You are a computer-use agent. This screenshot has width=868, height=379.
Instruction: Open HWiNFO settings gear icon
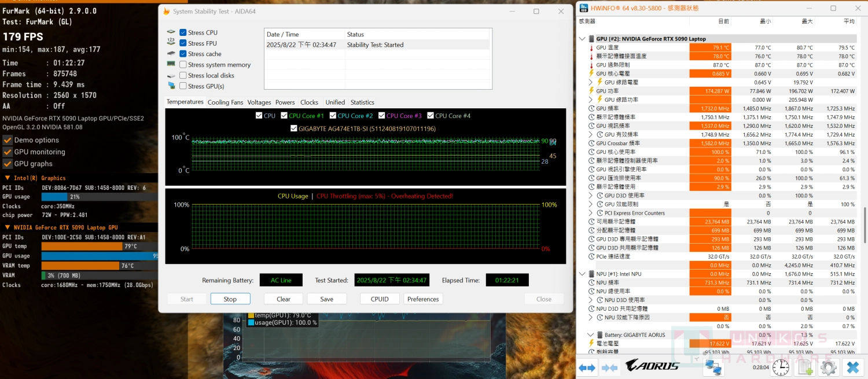click(x=828, y=367)
